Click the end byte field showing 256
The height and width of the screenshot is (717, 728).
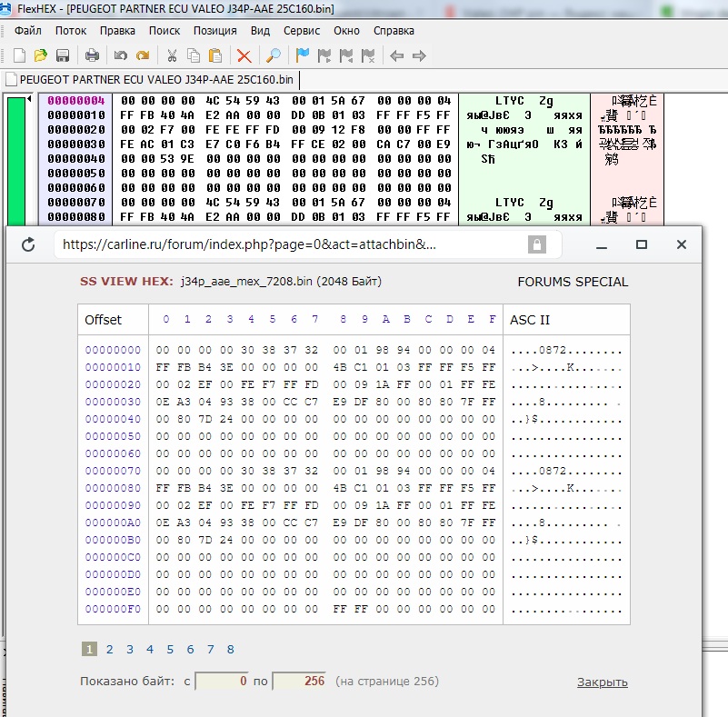[299, 682]
